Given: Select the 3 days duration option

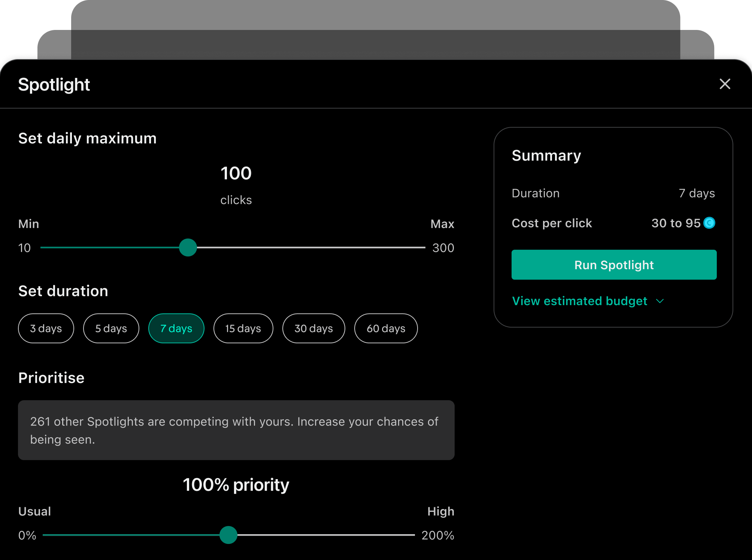Looking at the screenshot, I should pos(46,328).
